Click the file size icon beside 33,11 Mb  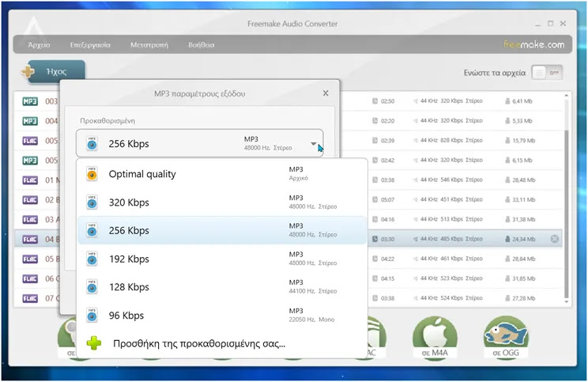click(507, 199)
